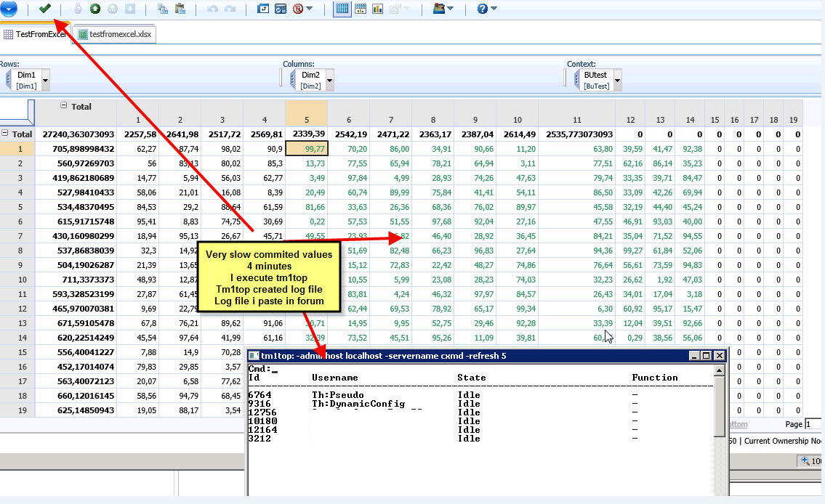Switch to the testfromexcel.xlsx tab
The width and height of the screenshot is (825, 504).
(x=116, y=34)
